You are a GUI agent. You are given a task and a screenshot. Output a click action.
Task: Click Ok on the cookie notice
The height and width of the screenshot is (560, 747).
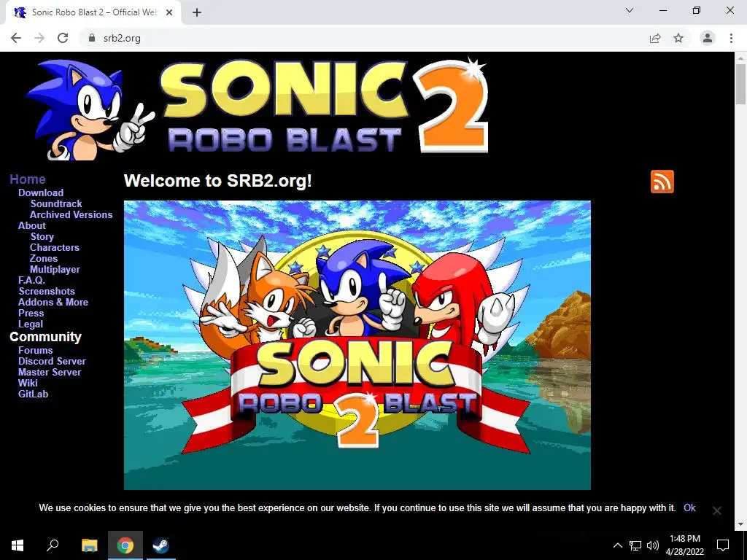(x=689, y=507)
